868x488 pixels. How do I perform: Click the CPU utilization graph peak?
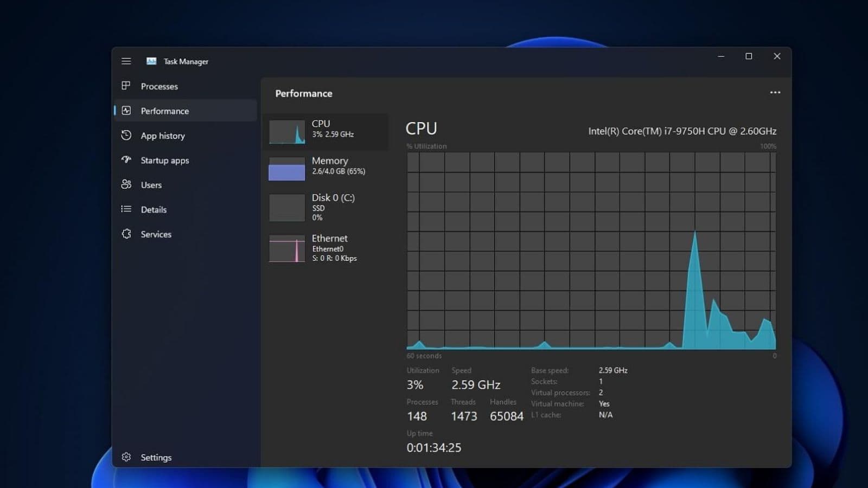[x=695, y=233]
